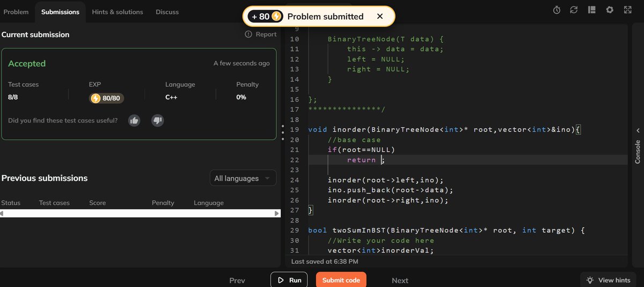Click the Penalty column header in table
The height and width of the screenshot is (287, 644).
[163, 203]
